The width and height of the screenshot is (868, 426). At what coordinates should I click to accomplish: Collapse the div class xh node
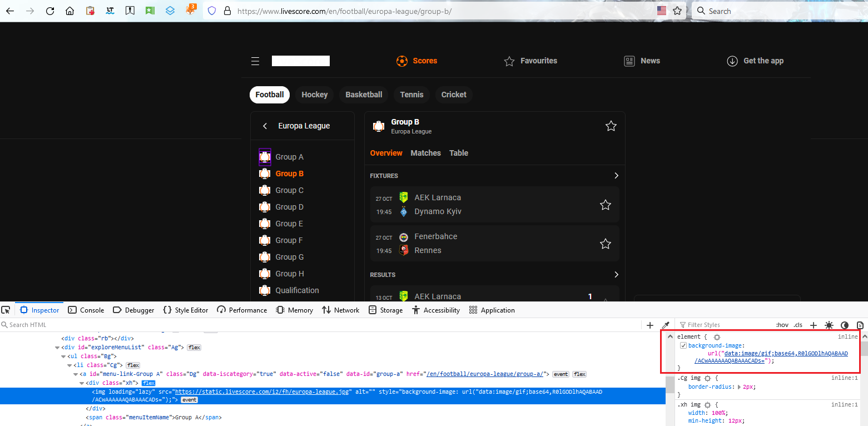point(82,383)
